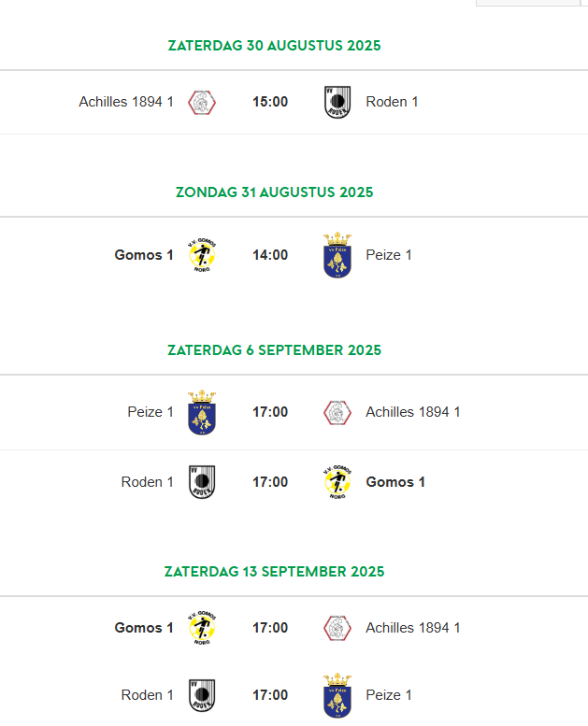Click Peize crest in 13 September match
This screenshot has height=726, width=588.
(337, 695)
